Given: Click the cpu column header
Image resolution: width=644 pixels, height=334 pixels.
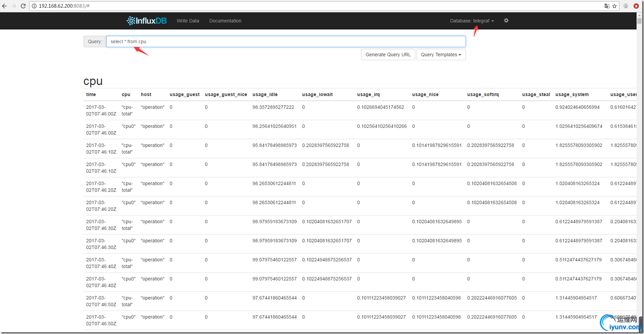Looking at the screenshot, I should coord(126,95).
